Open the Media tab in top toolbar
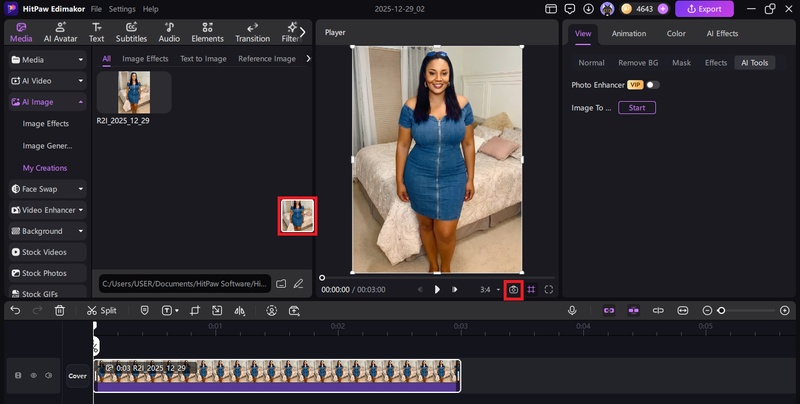800x404 pixels. [x=21, y=33]
